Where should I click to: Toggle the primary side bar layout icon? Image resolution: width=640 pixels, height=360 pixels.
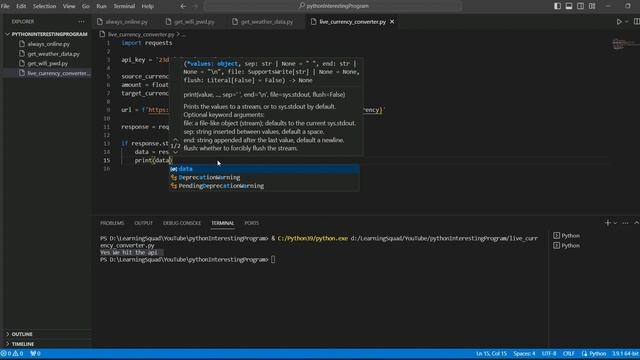point(557,6)
